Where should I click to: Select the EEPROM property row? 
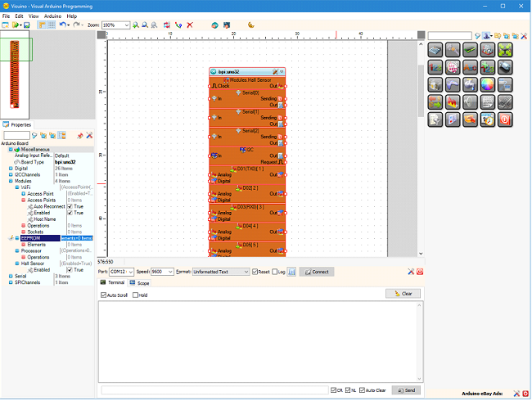click(47, 238)
